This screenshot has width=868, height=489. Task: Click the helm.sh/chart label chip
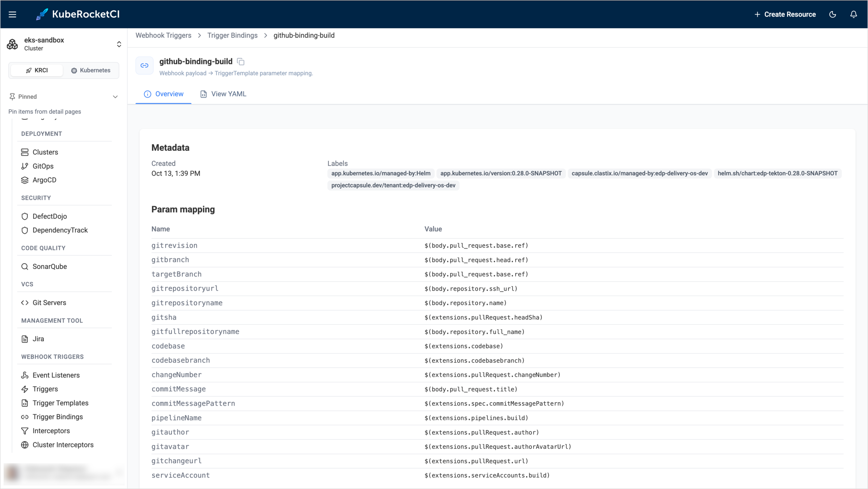coord(778,173)
